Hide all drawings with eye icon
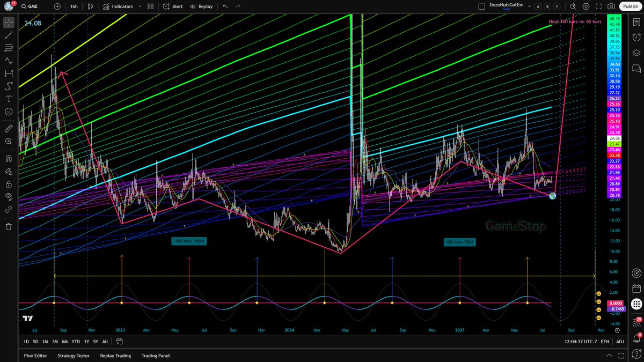 pos(9,196)
